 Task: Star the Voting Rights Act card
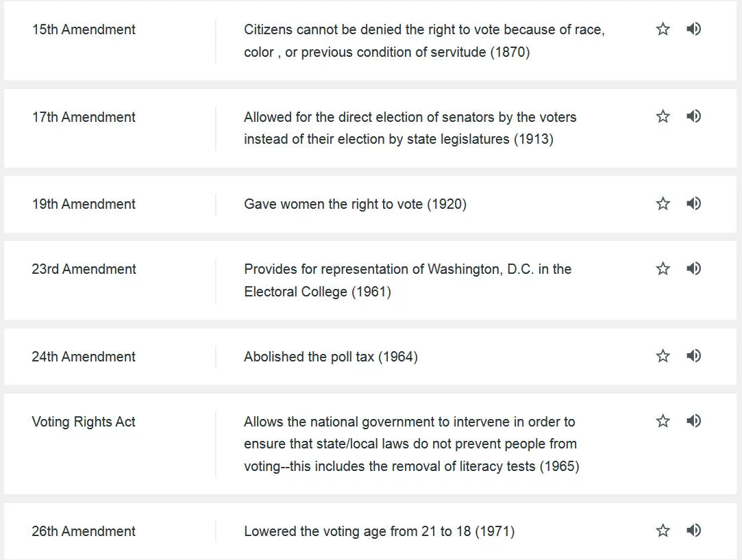coord(663,421)
